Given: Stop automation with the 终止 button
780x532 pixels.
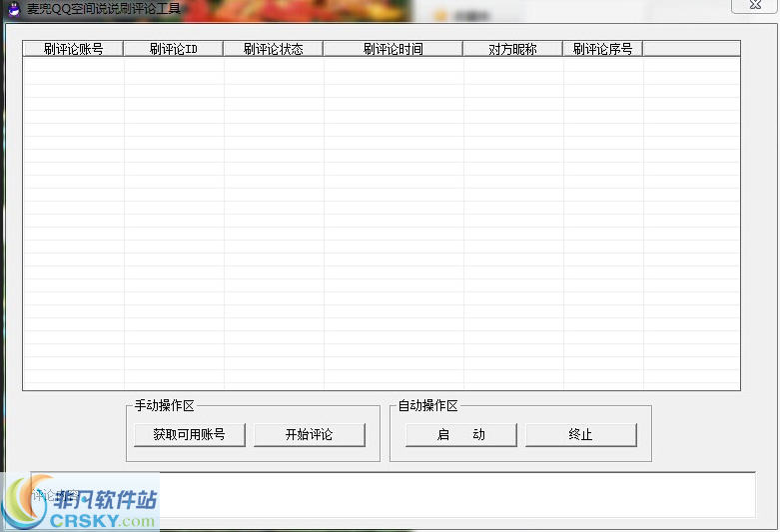Looking at the screenshot, I should click(x=580, y=435).
